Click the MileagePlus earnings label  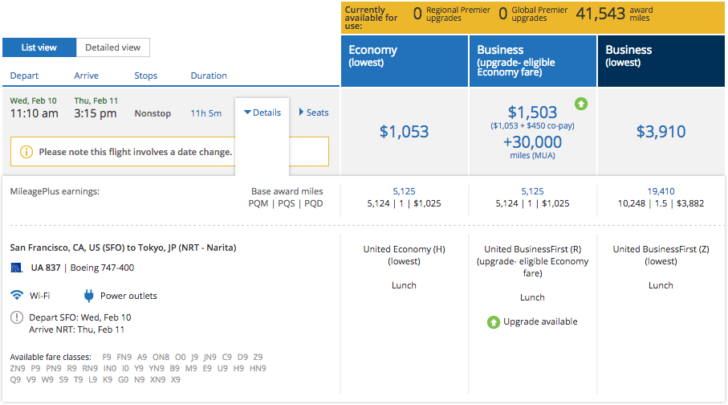[x=55, y=191]
